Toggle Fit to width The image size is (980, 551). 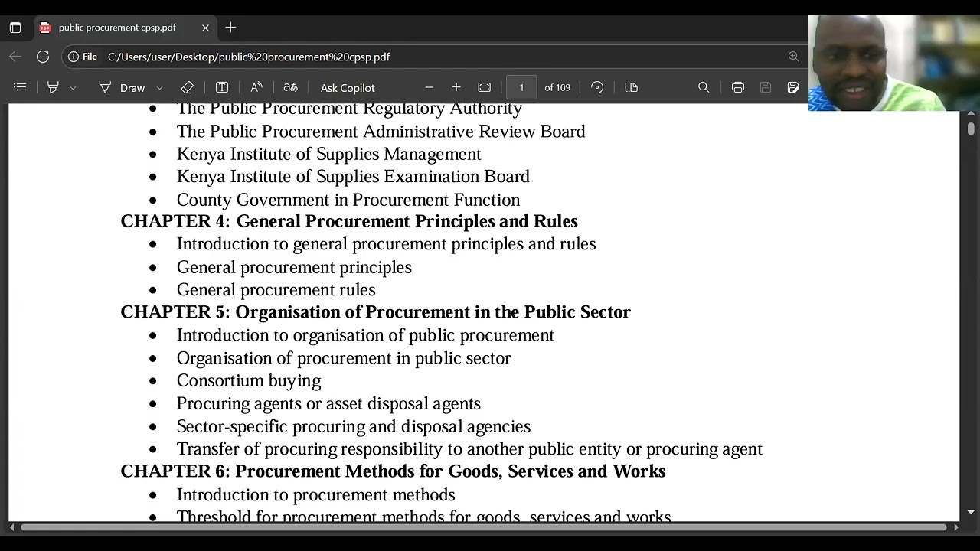pyautogui.click(x=484, y=87)
